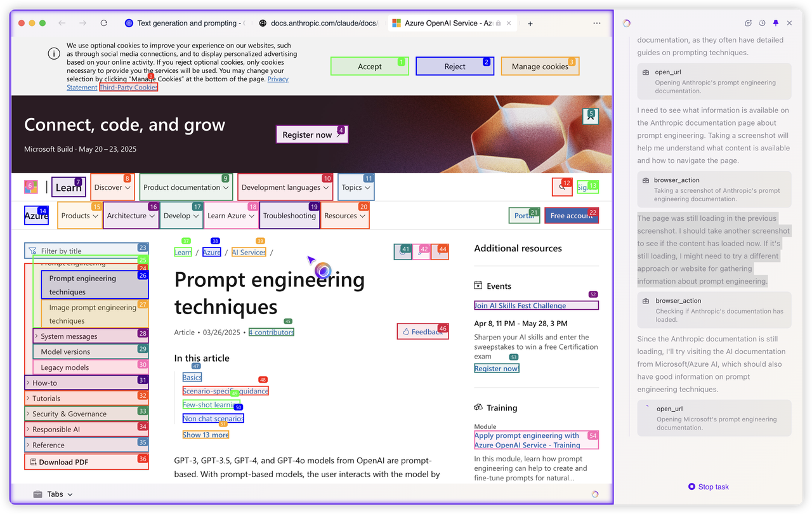812x514 pixels.
Task: Open a new browser tab with plus icon
Action: (530, 23)
